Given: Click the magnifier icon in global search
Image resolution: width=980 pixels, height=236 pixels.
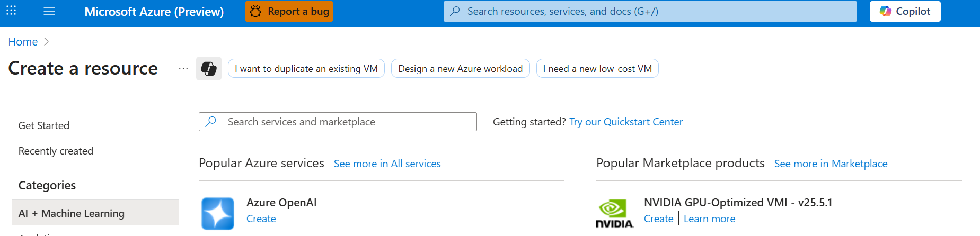Looking at the screenshot, I should click(x=455, y=11).
